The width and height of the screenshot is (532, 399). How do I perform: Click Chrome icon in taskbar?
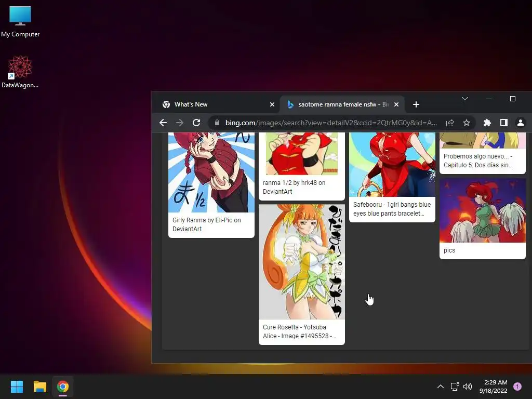[63, 387]
